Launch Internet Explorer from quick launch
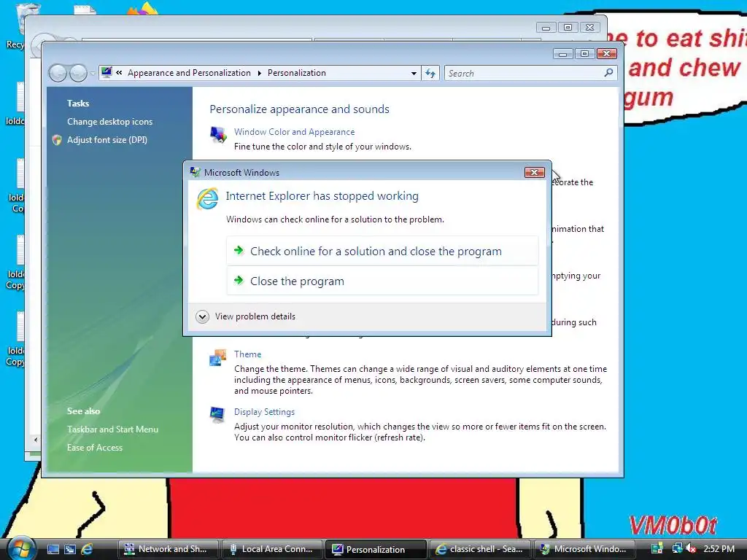Image resolution: width=747 pixels, height=560 pixels. tap(88, 549)
